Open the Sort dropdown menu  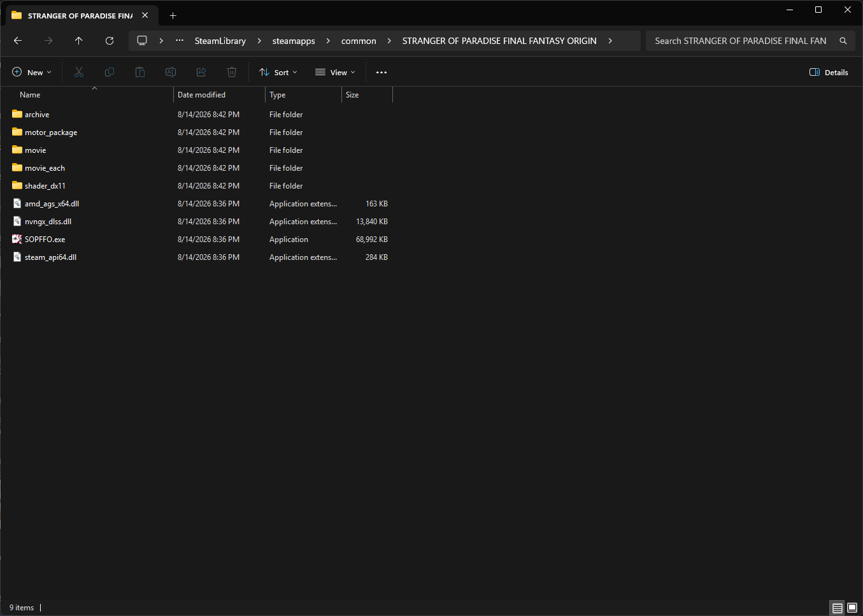click(278, 73)
